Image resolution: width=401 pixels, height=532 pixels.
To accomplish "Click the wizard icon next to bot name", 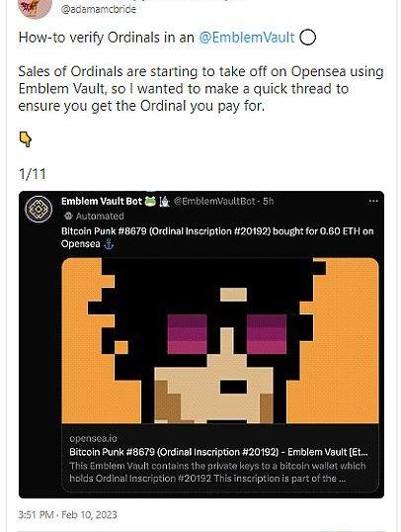I will point(164,202).
